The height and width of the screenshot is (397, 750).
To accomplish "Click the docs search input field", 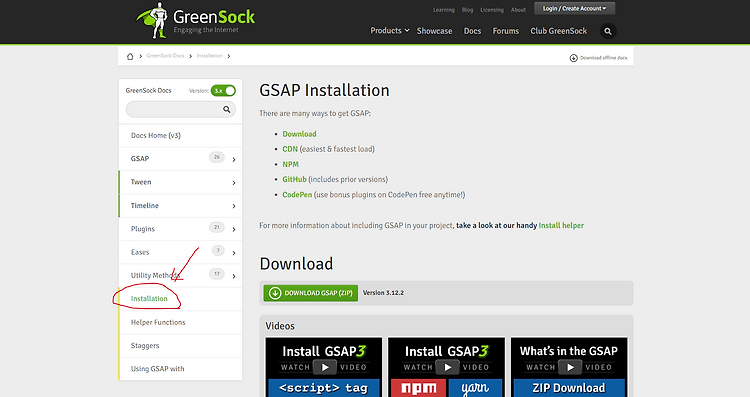I will [181, 110].
